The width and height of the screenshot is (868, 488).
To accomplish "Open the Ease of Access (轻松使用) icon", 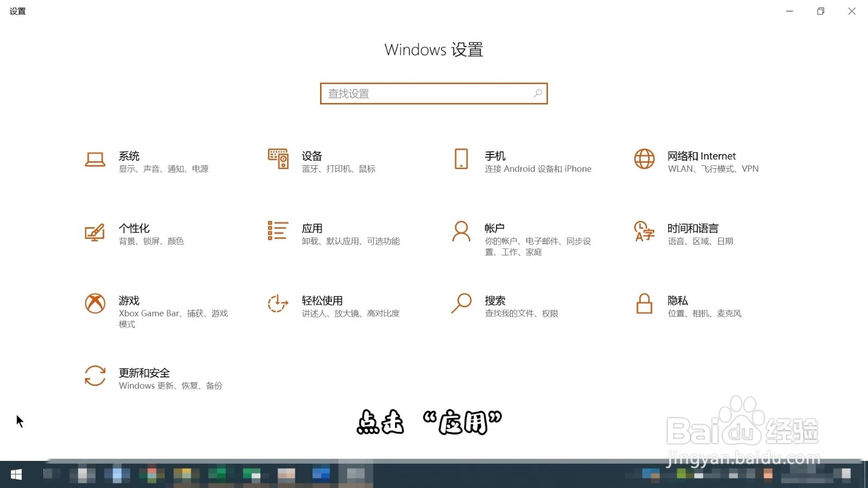I will 278,304.
